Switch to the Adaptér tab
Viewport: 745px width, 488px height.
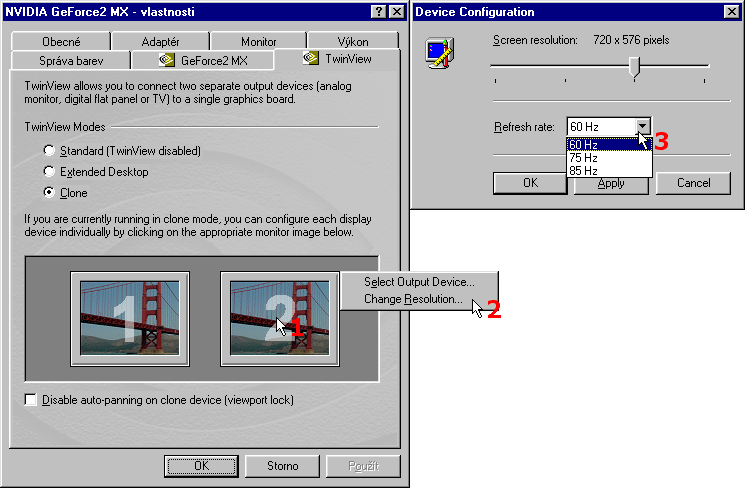point(161,41)
